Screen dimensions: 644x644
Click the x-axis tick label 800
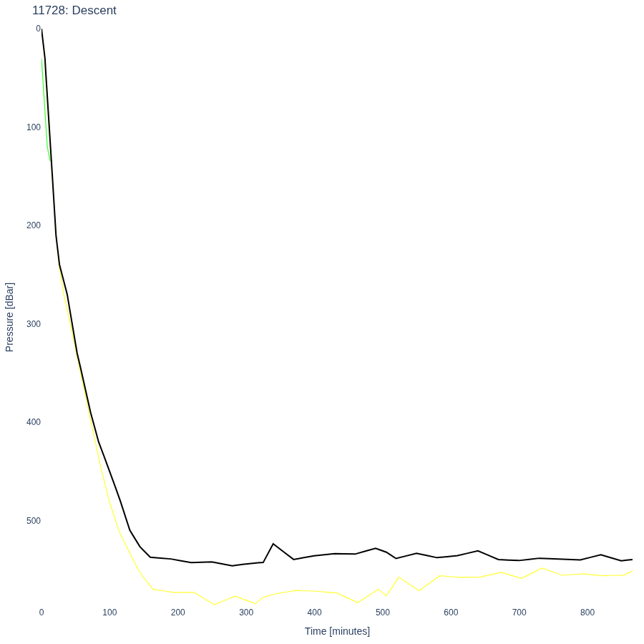click(x=587, y=613)
